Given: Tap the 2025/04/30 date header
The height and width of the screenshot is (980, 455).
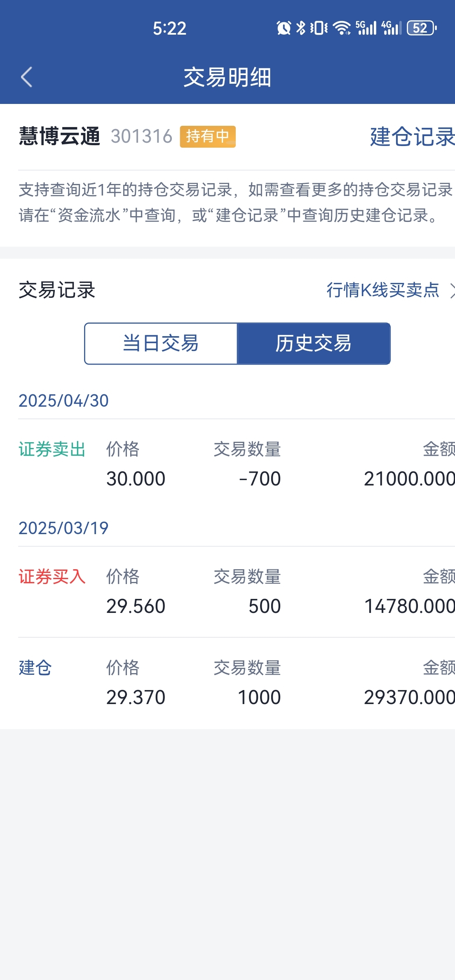Looking at the screenshot, I should coord(63,400).
